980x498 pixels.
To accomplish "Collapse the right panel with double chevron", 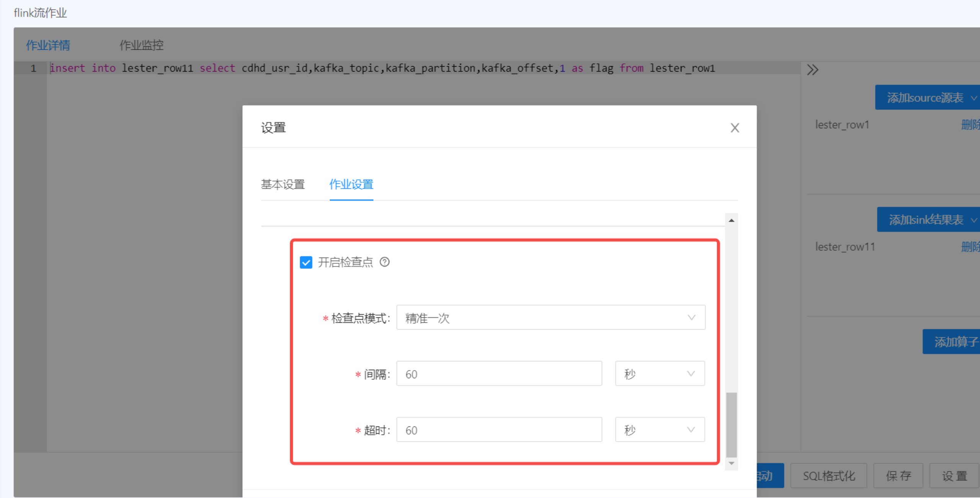I will click(x=812, y=70).
